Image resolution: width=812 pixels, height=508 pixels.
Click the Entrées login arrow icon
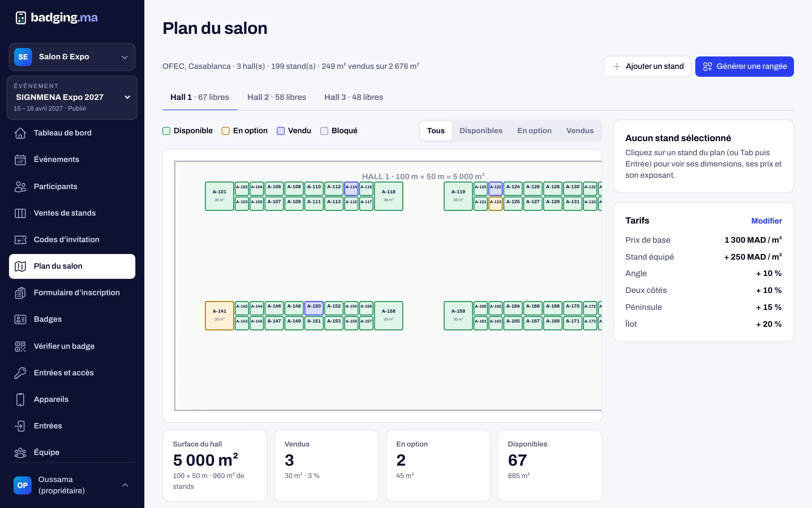click(x=20, y=426)
